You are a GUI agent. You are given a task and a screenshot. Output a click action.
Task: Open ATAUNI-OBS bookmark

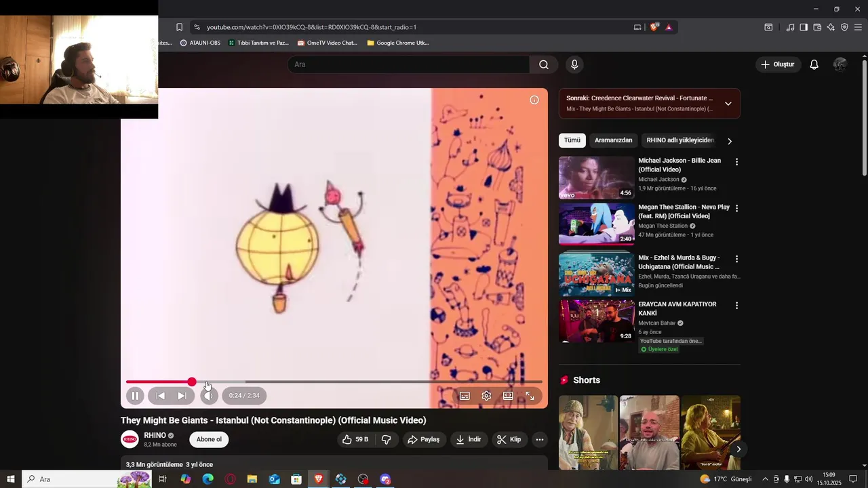200,43
